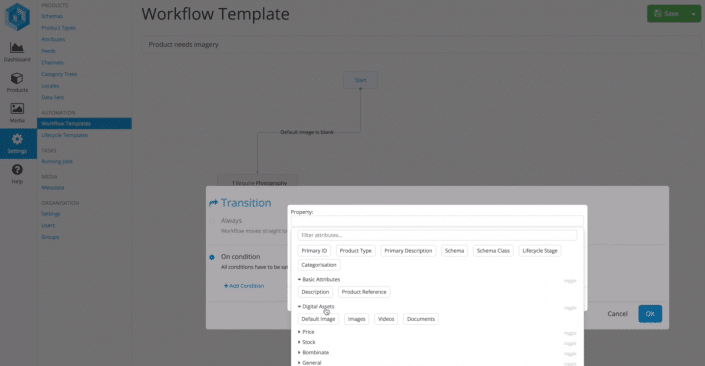Open Locales in settings menu
This screenshot has height=366, width=705.
click(x=50, y=86)
